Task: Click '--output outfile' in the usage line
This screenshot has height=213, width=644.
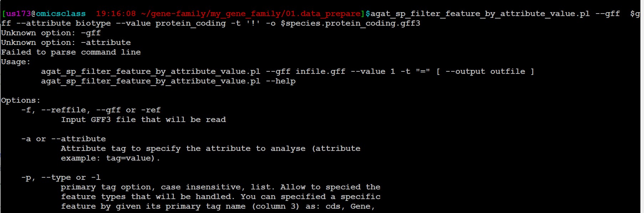Action: (485, 72)
